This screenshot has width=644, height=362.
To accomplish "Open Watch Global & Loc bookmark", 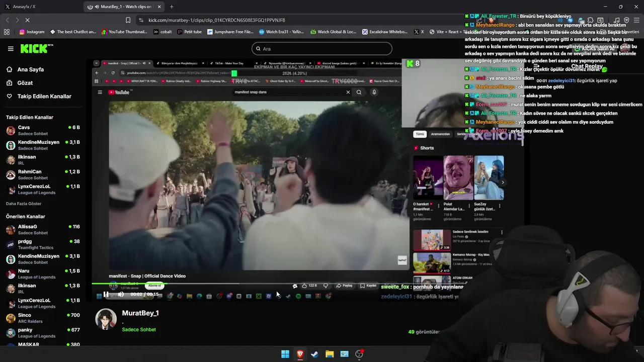I will point(334,32).
